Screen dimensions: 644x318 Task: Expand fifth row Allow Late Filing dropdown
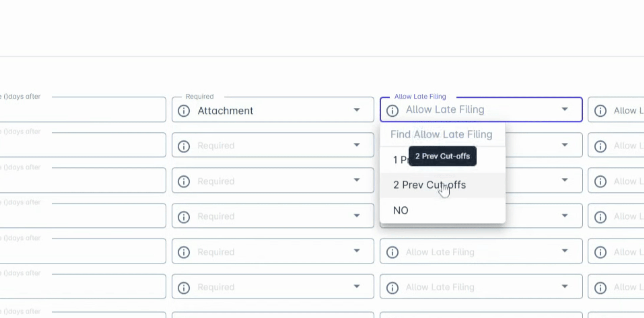[x=564, y=251]
